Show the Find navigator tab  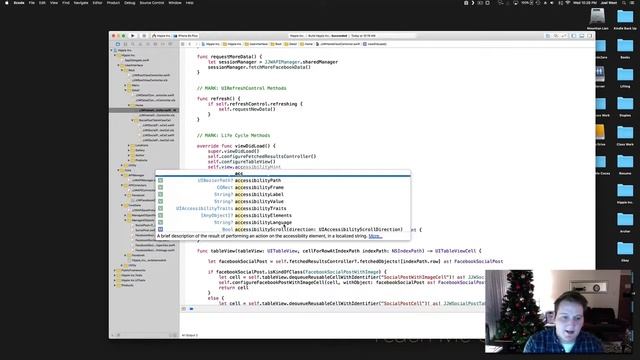133,44
